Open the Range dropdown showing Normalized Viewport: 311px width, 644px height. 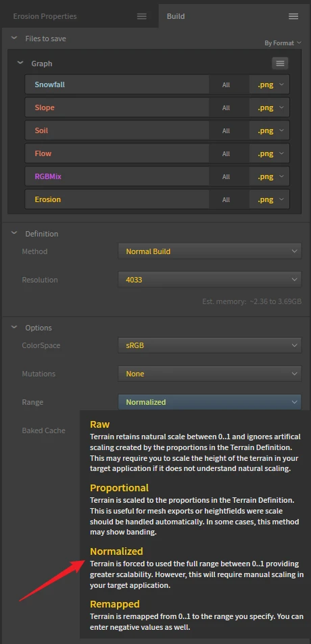tap(210, 402)
